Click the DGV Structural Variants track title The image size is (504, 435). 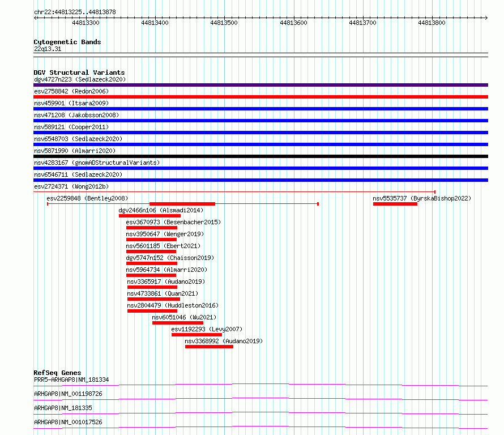tap(79, 72)
